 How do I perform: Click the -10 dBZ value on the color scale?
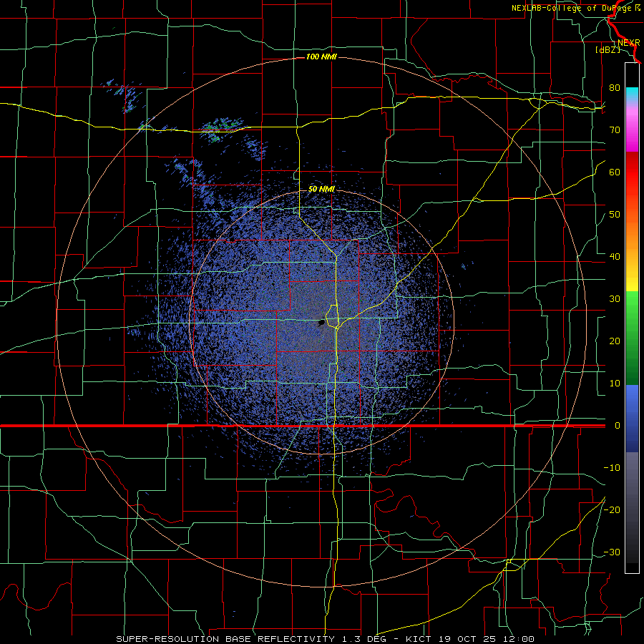612,468
